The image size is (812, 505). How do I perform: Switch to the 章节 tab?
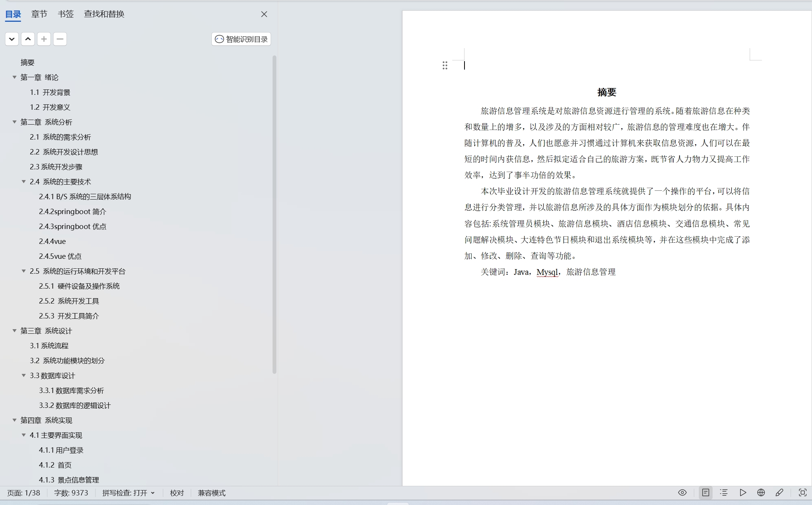point(39,14)
